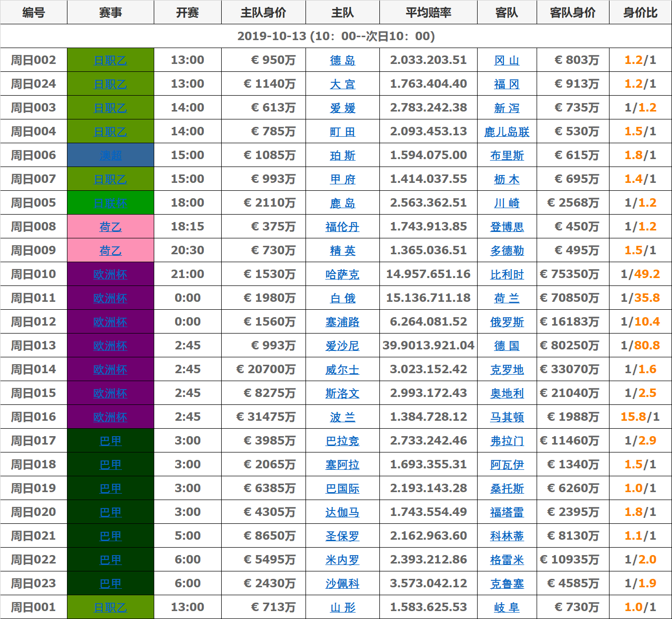Open the 荷兰 team link

pyautogui.click(x=507, y=298)
